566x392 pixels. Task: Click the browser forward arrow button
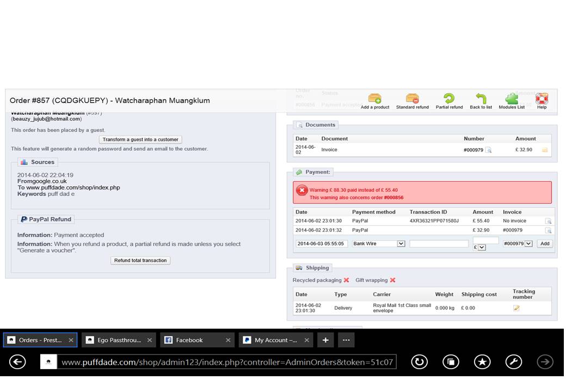click(545, 362)
